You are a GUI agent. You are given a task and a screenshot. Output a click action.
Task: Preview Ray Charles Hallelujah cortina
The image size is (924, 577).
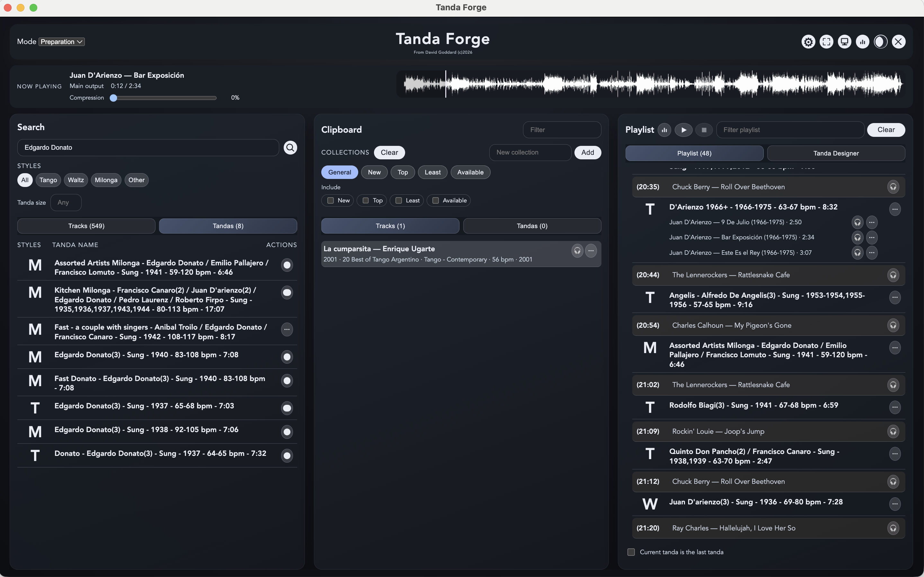(x=893, y=528)
